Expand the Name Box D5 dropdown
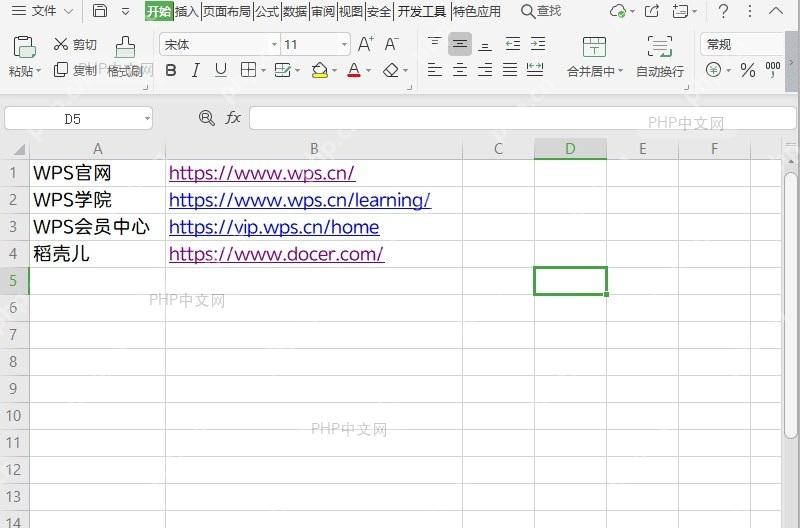The height and width of the screenshot is (528, 800). 147,119
